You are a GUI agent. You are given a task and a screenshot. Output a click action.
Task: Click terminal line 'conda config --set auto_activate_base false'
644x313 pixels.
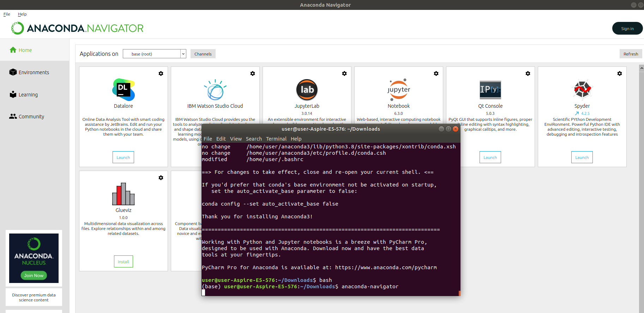(x=270, y=204)
